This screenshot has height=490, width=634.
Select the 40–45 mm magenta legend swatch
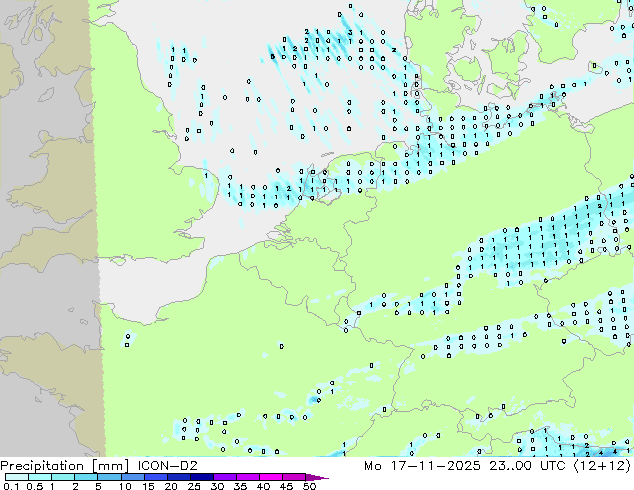click(271, 477)
